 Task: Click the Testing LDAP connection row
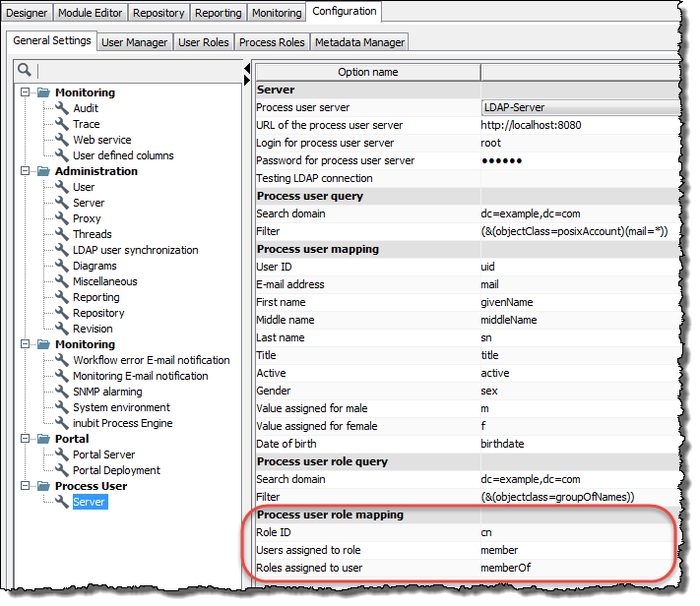[x=469, y=178]
